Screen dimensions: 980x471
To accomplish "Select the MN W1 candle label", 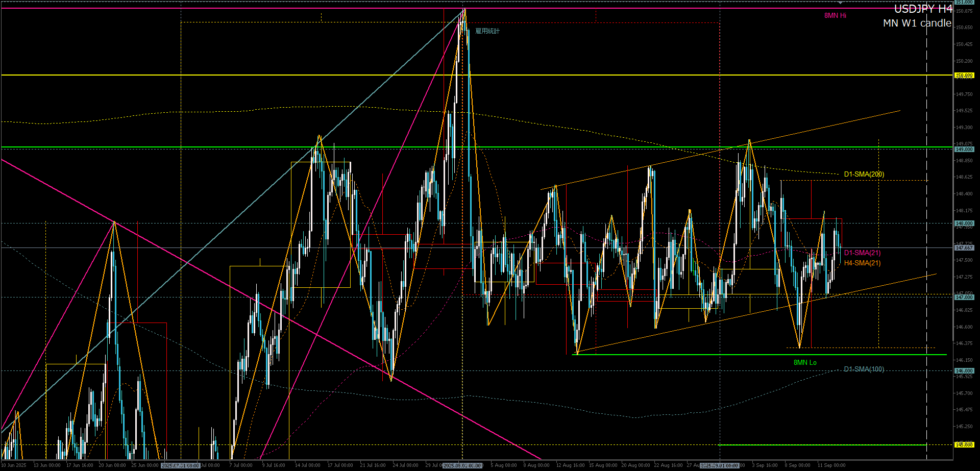I will pyautogui.click(x=917, y=23).
